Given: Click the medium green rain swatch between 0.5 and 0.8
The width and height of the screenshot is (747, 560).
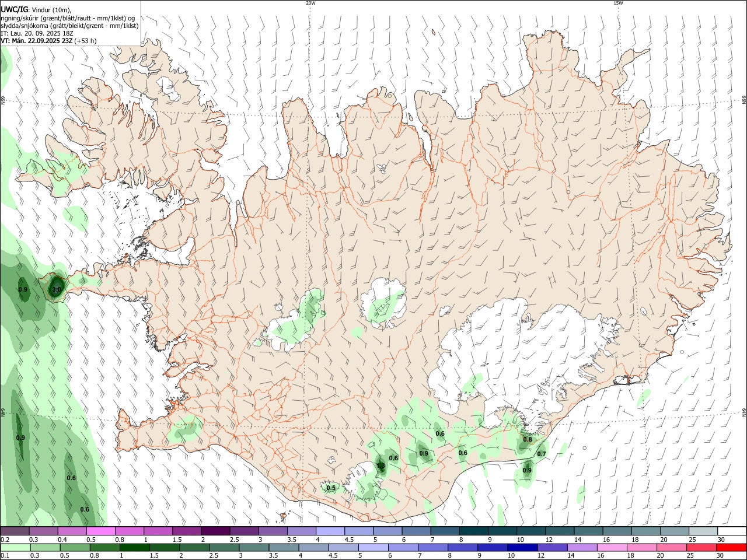Looking at the screenshot, I should pyautogui.click(x=75, y=547).
